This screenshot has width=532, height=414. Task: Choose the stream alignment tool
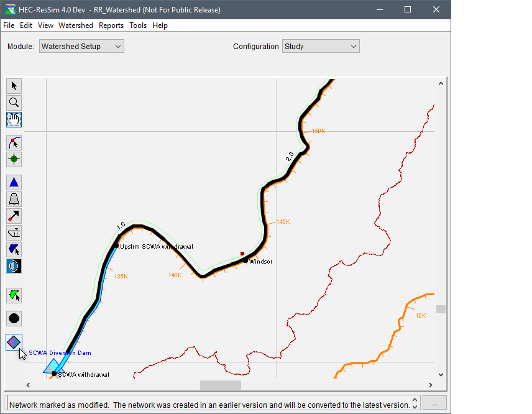point(14,143)
